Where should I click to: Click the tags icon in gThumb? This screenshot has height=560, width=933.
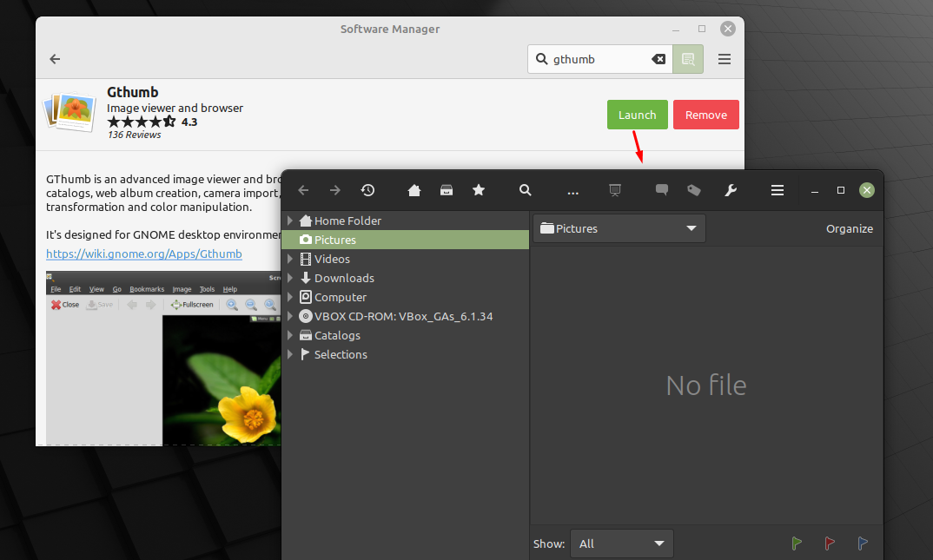pyautogui.click(x=694, y=190)
